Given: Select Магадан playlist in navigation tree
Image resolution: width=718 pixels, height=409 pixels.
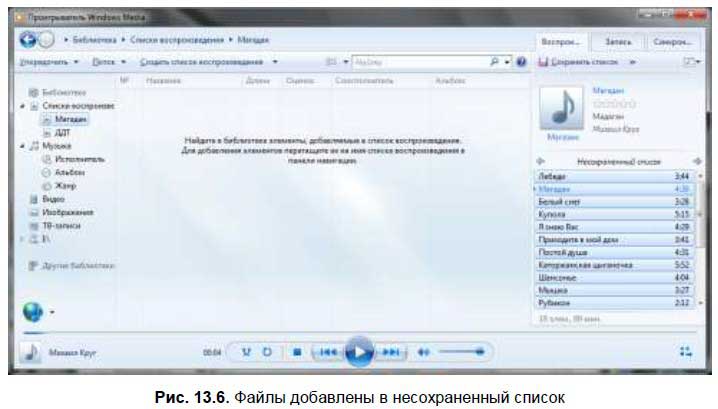Looking at the screenshot, I should point(71,119).
